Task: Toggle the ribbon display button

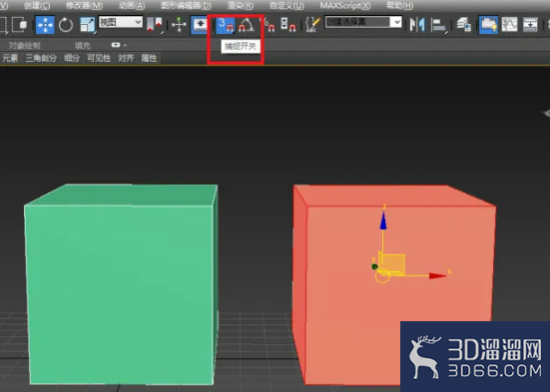Action: click(489, 25)
